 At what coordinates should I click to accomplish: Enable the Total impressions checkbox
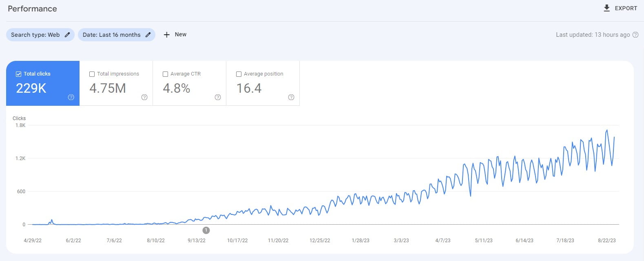click(x=92, y=74)
